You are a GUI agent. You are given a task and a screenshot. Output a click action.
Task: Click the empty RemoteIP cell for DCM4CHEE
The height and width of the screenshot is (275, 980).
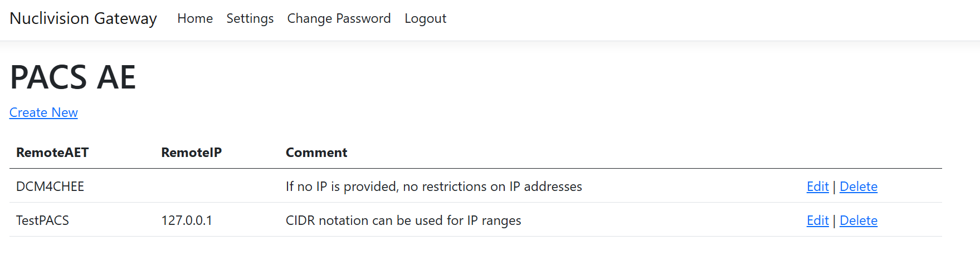pyautogui.click(x=217, y=186)
